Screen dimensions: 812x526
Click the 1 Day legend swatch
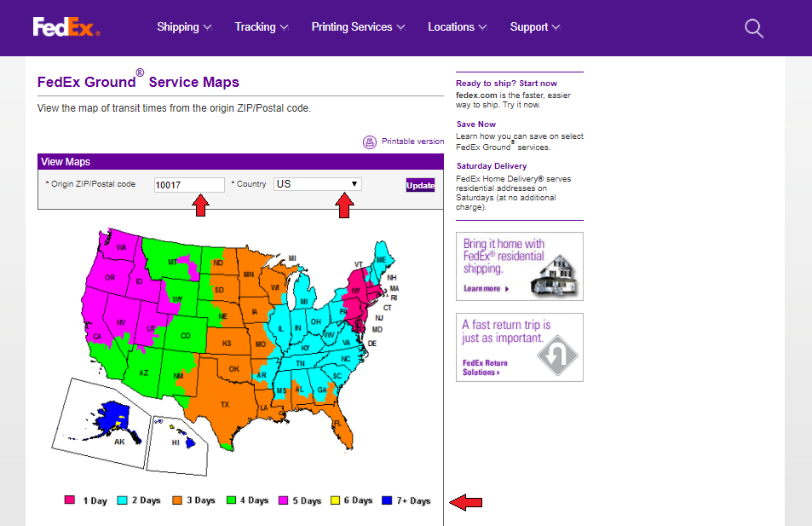click(x=69, y=500)
